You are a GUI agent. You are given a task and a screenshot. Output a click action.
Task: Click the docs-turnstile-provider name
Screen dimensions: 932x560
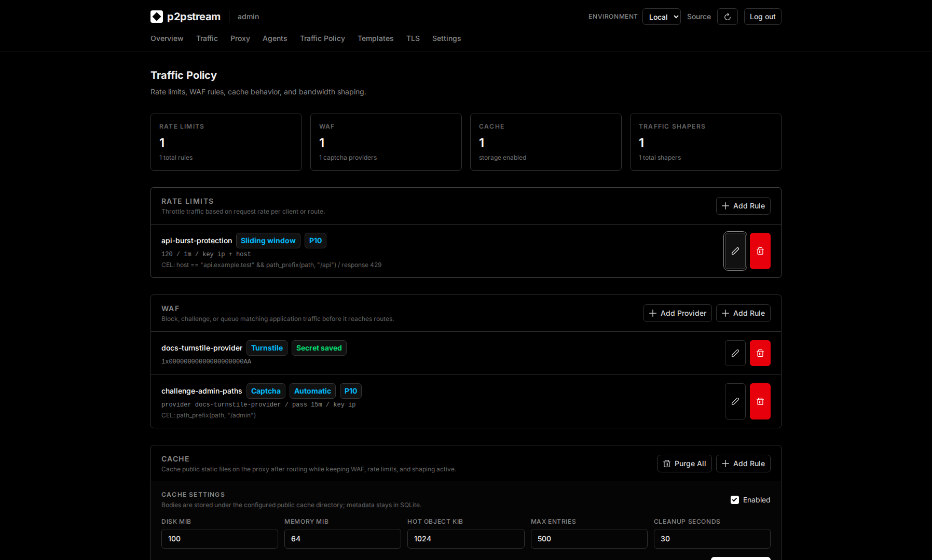[x=202, y=348]
